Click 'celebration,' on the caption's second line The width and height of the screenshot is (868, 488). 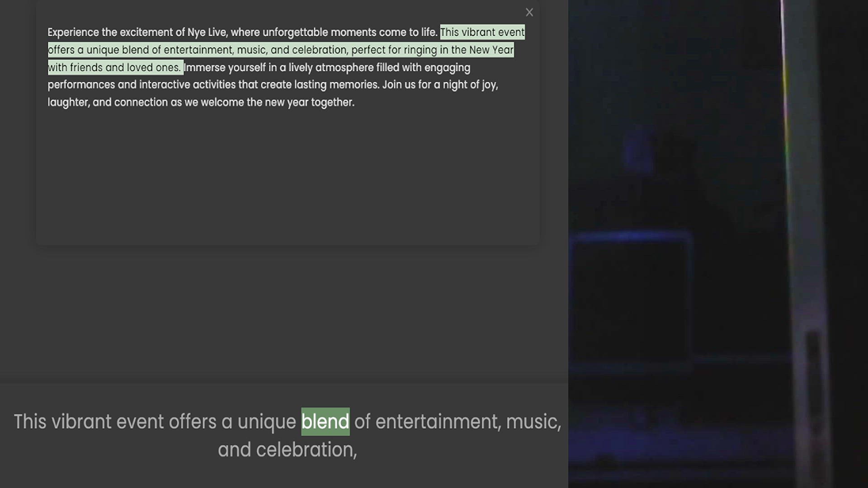coord(306,450)
